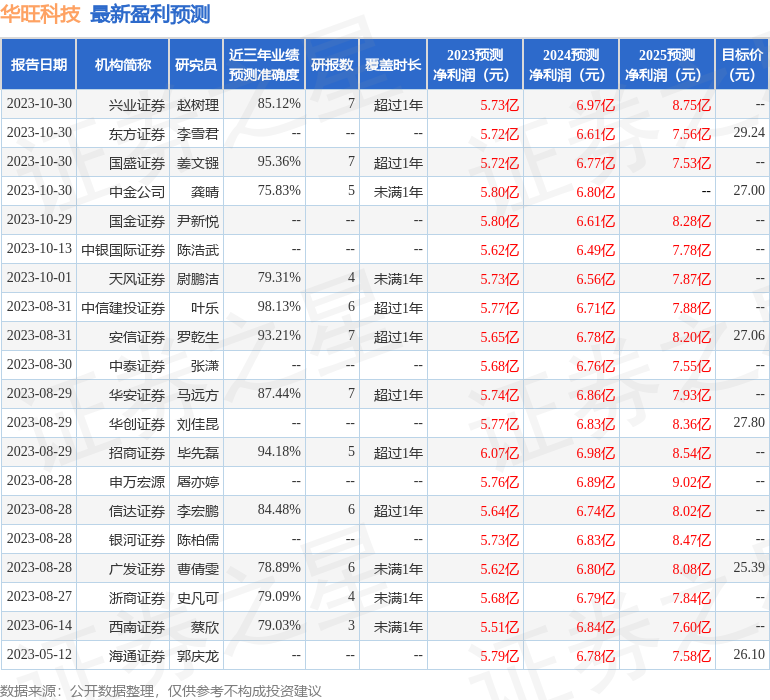The image size is (770, 700).
Task: Click the 6.98亿 2024 profit forecast
Action: click(x=595, y=453)
